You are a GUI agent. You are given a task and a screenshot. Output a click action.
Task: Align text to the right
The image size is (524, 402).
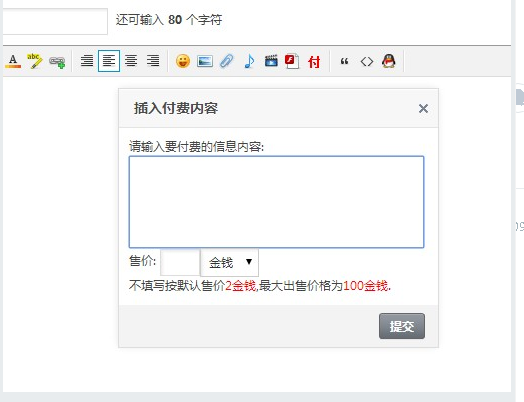click(153, 61)
